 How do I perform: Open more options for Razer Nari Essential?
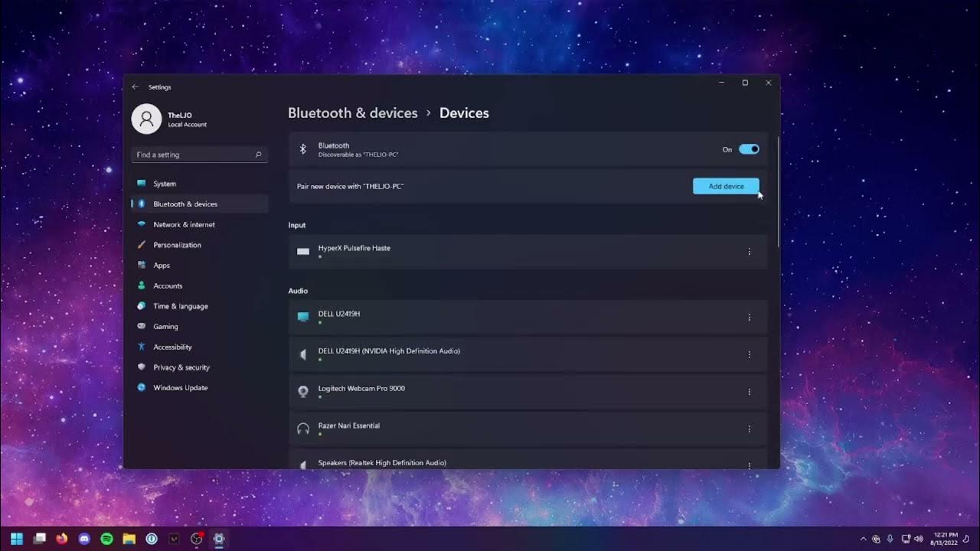pos(749,429)
